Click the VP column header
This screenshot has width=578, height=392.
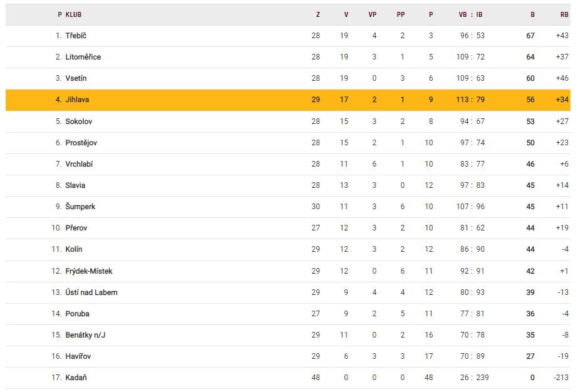(373, 14)
